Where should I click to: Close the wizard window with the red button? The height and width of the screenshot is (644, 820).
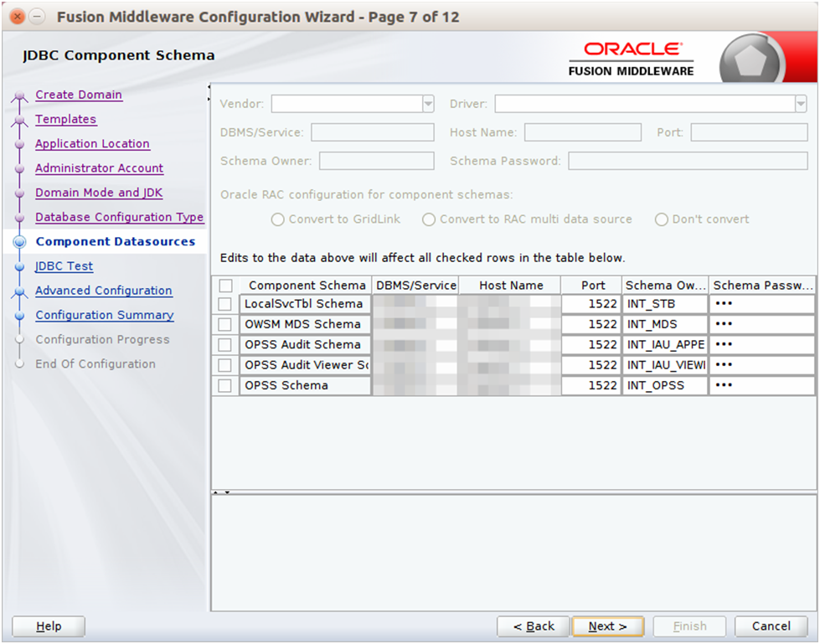pos(18,17)
